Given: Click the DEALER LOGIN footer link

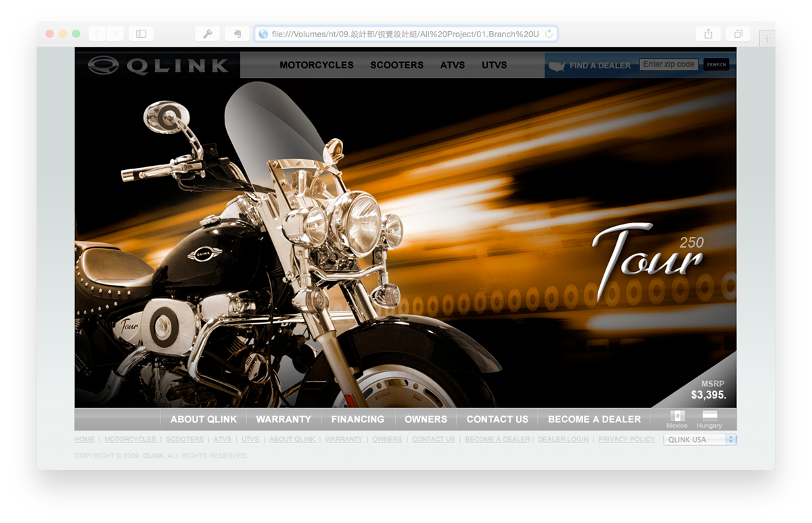Looking at the screenshot, I should [563, 440].
